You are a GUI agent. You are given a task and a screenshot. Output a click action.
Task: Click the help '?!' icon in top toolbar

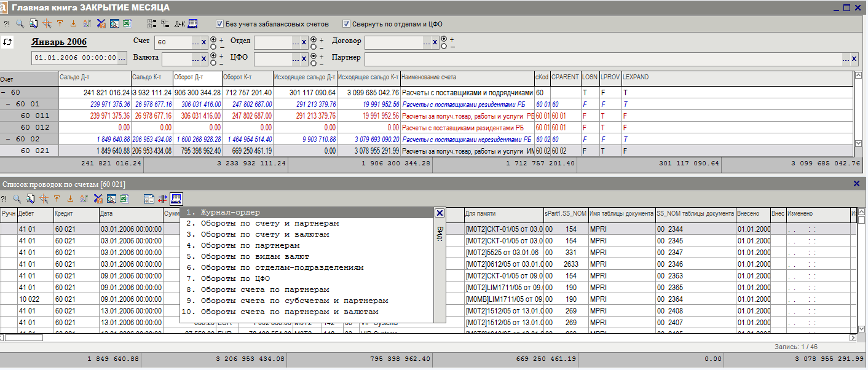click(x=6, y=24)
